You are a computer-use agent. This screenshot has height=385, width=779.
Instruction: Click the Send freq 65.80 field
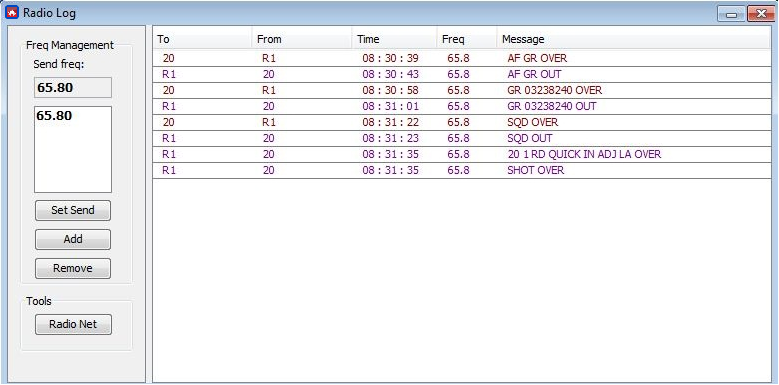[73, 88]
